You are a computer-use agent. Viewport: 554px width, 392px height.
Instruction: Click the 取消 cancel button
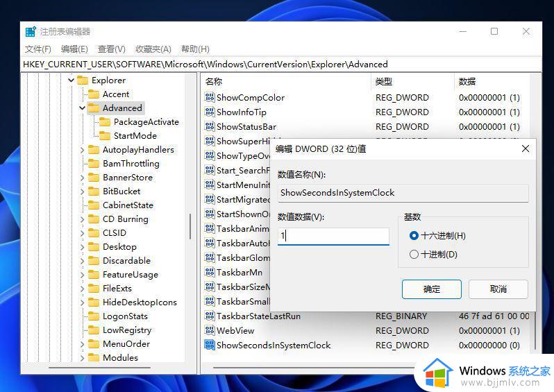(498, 289)
